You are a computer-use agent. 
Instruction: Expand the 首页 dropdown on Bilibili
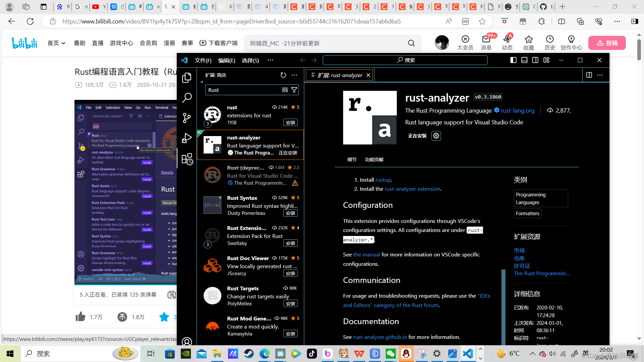click(x=56, y=43)
